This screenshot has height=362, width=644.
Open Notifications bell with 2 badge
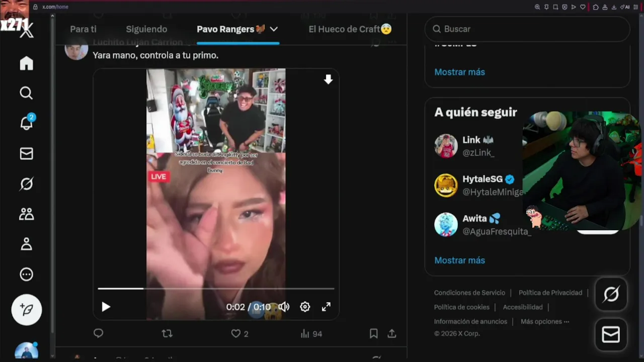[x=26, y=122]
